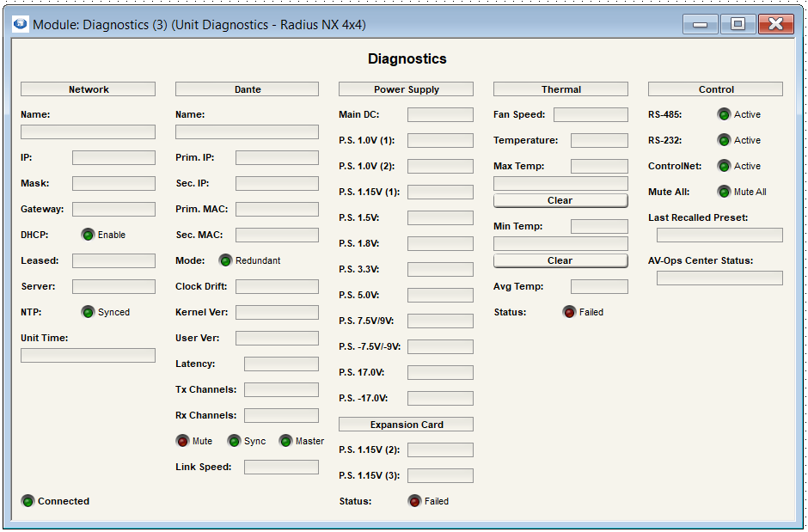Click the AV-Ops Center Status field
The width and height of the screenshot is (808, 532).
click(719, 278)
